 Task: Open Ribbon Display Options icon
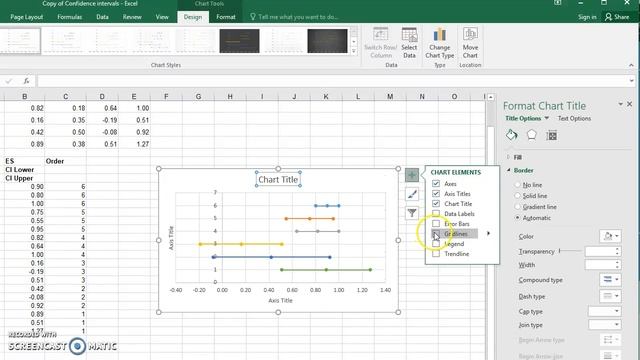(558, 3)
